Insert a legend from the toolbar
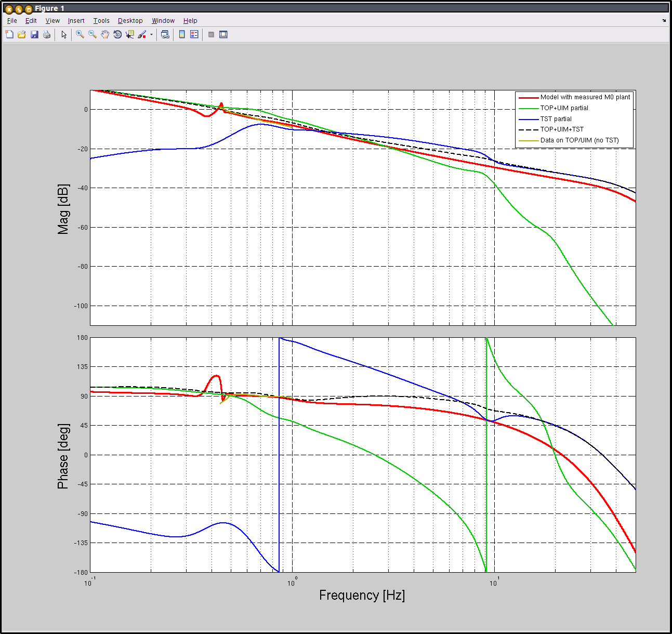Screen dimensions: 672x634 click(x=194, y=34)
